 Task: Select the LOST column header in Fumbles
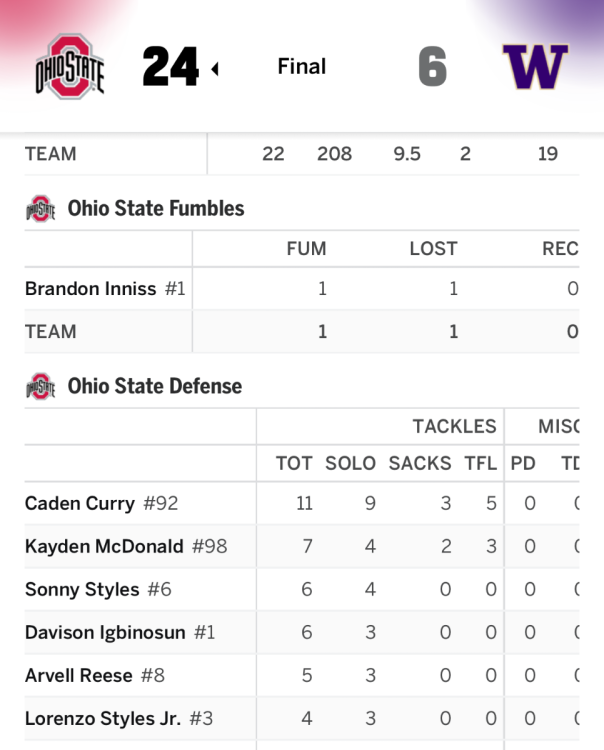pyautogui.click(x=433, y=249)
